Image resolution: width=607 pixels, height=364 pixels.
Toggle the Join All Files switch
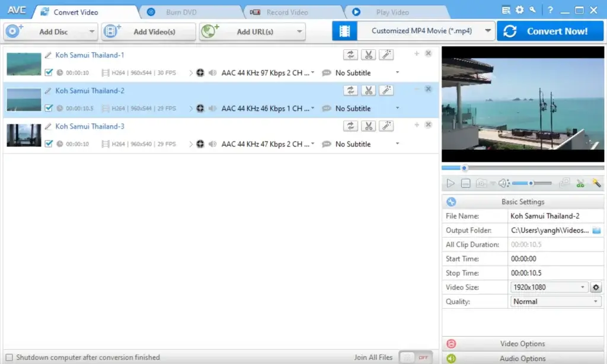coord(415,357)
